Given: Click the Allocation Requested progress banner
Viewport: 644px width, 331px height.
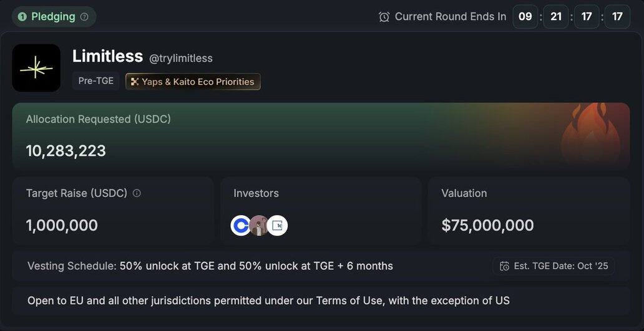Looking at the screenshot, I should [x=321, y=136].
